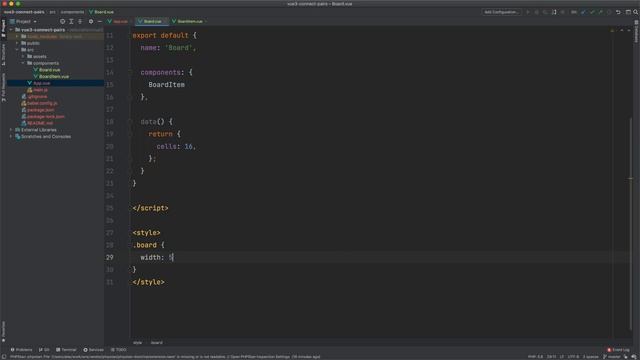Click the Search Everywhere magnifier icon

636,12
